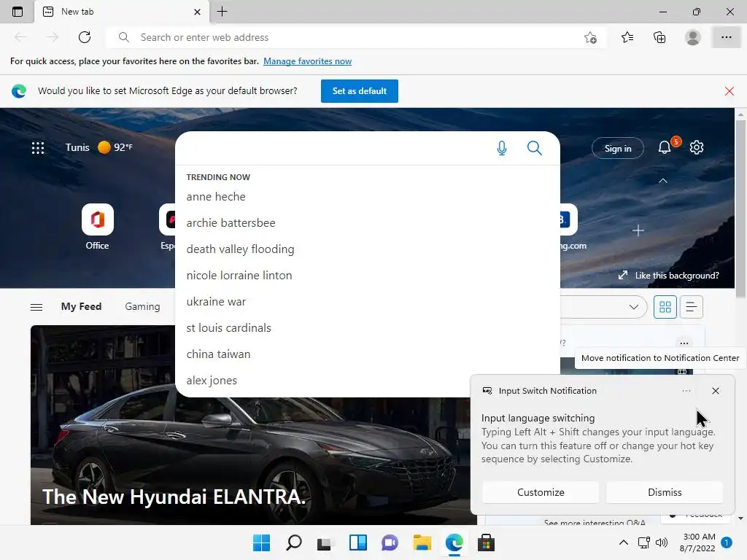The height and width of the screenshot is (560, 747).
Task: Start voice search with microphone icon
Action: click(502, 148)
